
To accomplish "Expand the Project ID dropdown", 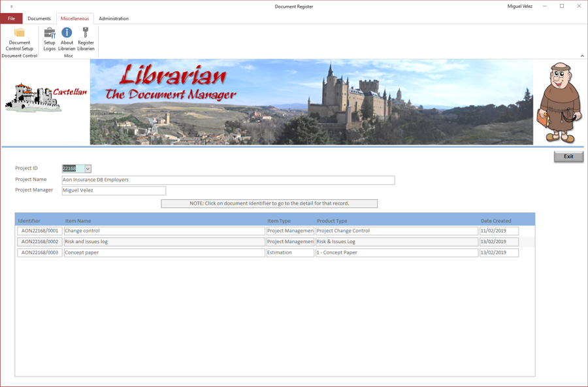I will 88,169.
